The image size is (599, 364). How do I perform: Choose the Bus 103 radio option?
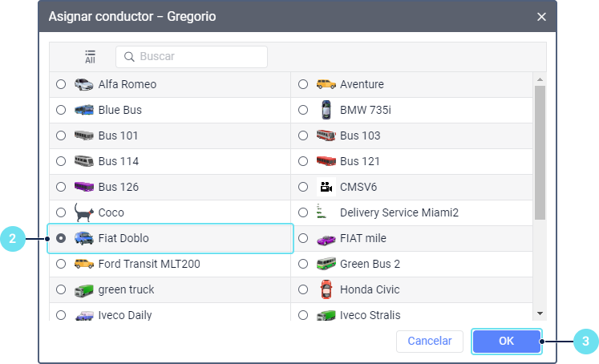click(x=302, y=135)
